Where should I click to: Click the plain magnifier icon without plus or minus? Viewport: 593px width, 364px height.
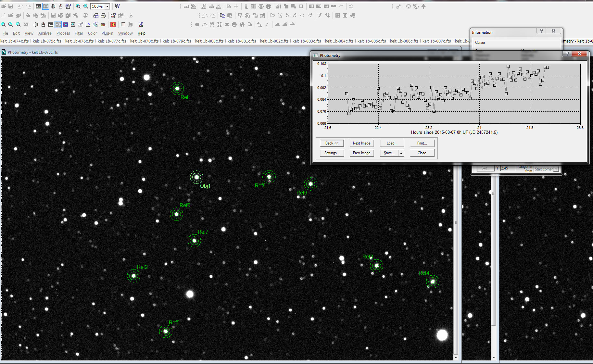[3, 25]
